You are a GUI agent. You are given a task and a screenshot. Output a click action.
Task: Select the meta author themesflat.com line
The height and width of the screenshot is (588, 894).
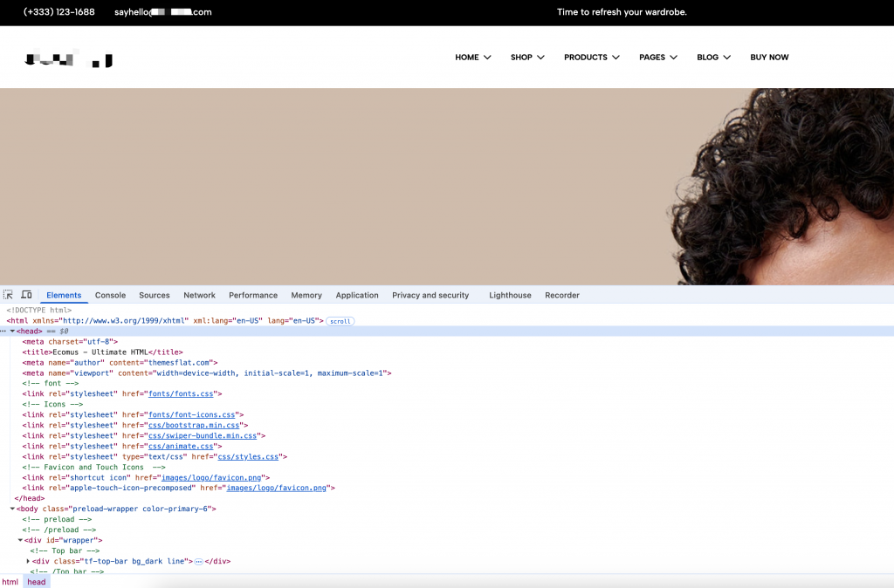(x=120, y=362)
